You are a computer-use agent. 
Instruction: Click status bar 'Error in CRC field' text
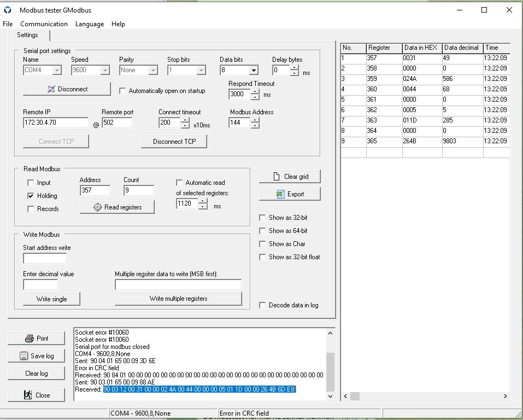click(x=244, y=413)
